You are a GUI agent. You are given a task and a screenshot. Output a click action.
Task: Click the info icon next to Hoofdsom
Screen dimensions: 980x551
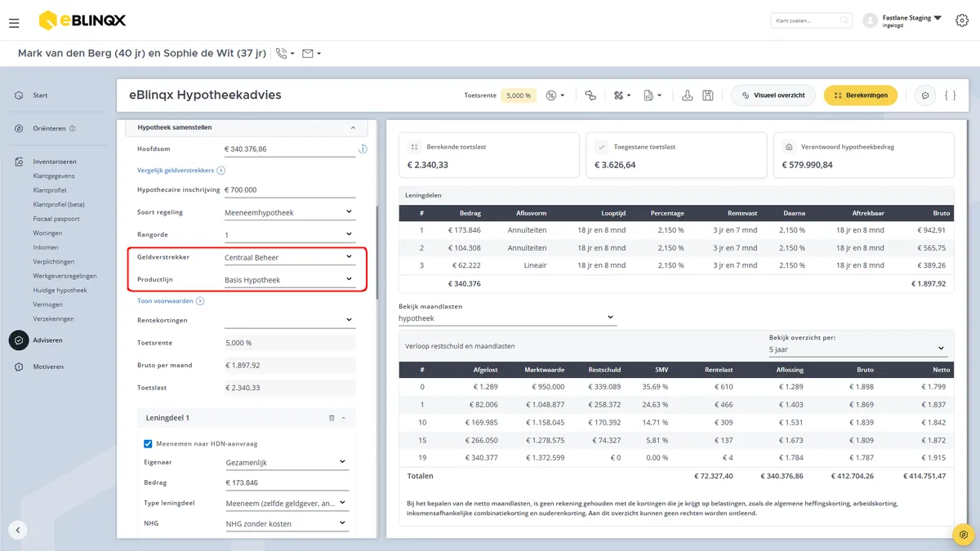point(363,149)
